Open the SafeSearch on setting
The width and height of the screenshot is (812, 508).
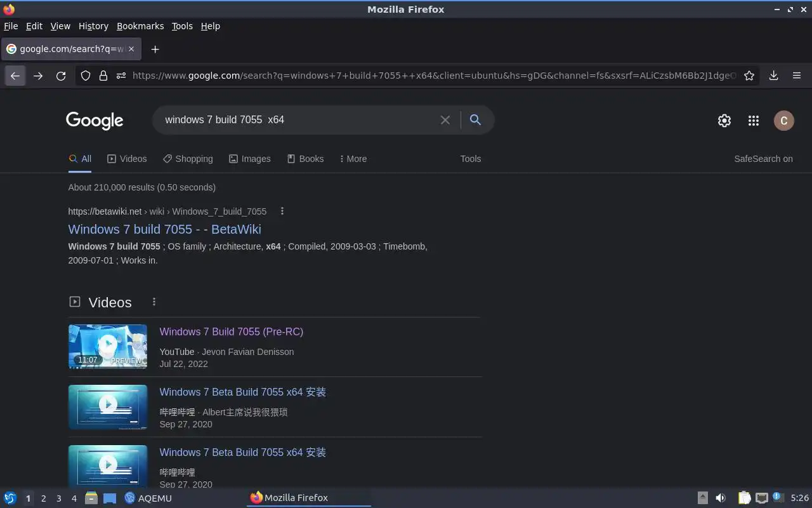(763, 159)
